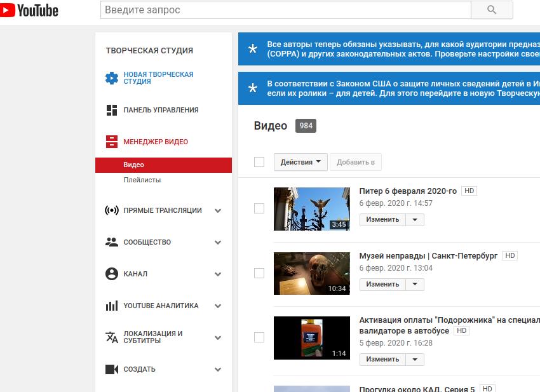Click the Сообщество people icon

point(112,242)
